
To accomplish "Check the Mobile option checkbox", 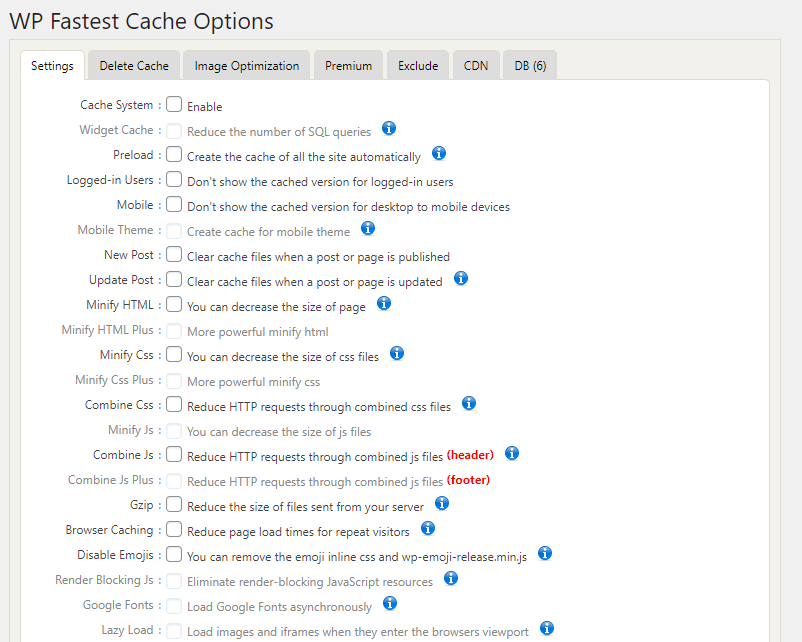I will 174,205.
